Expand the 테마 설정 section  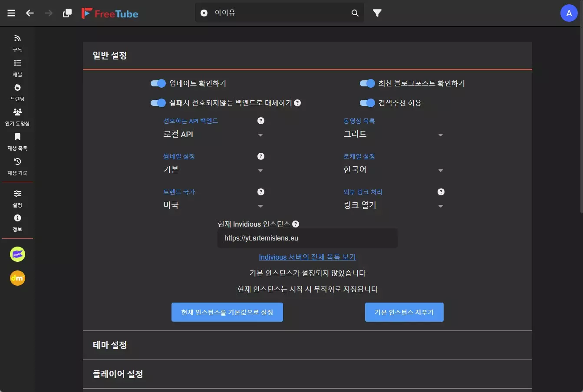pos(307,346)
